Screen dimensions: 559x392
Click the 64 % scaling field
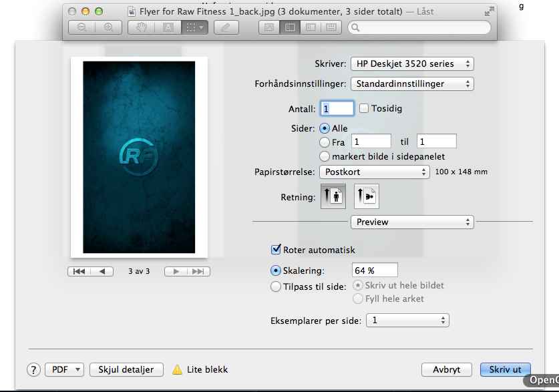[375, 270]
